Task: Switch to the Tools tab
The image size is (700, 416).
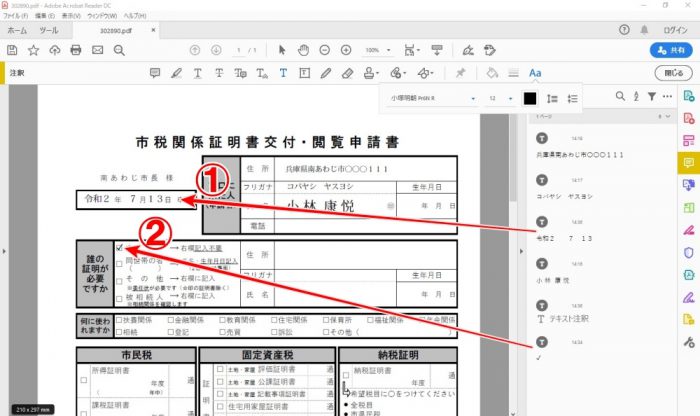Action: click(x=49, y=30)
